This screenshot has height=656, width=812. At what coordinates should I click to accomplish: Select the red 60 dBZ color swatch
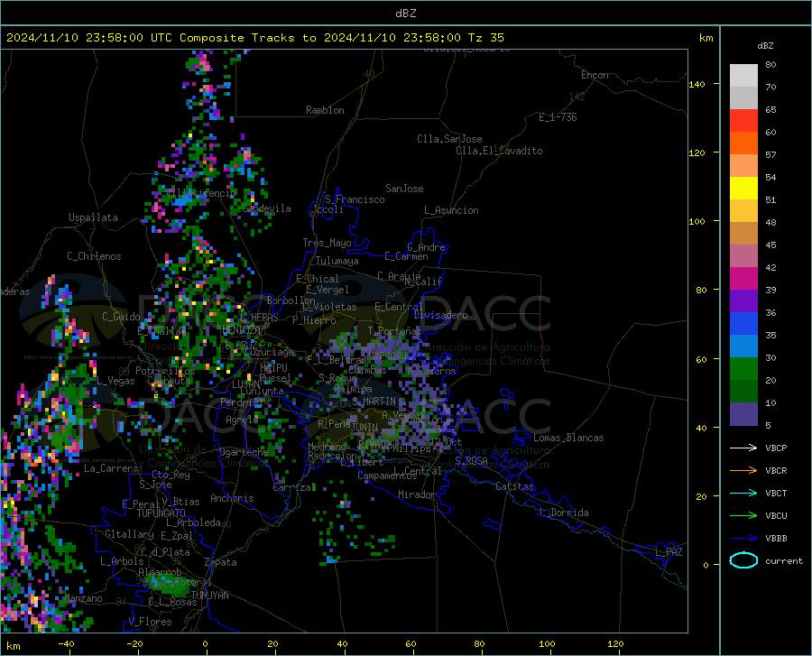(743, 121)
